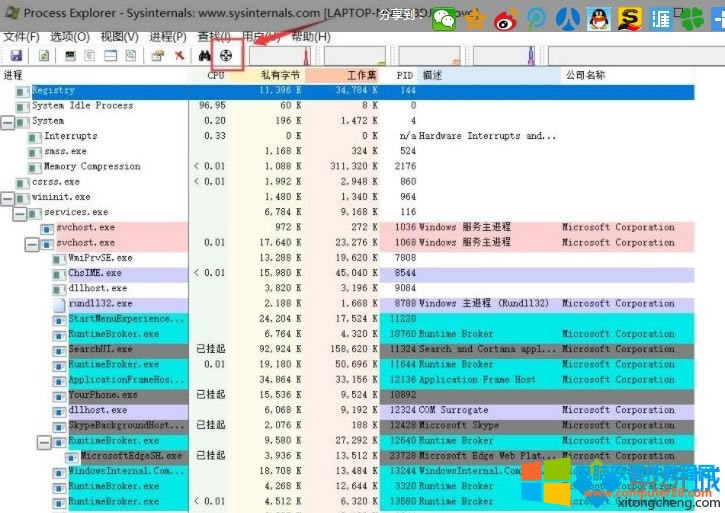Click the QQ penguin share icon
The image size is (725, 513).
[599, 18]
